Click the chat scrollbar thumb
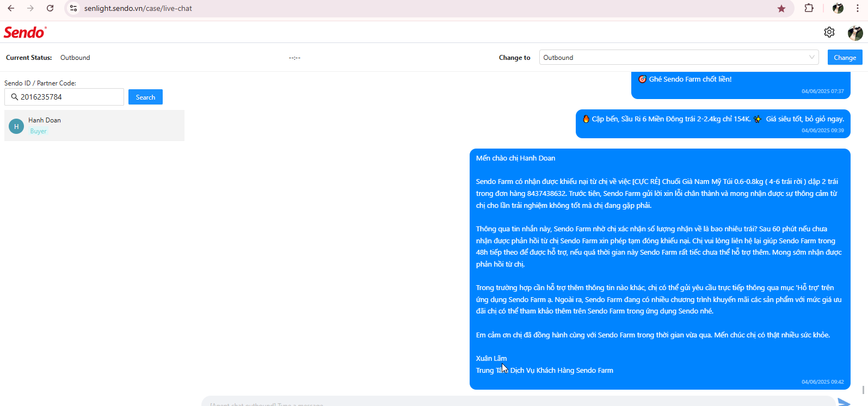Viewport: 868px width, 406px height. tap(864, 390)
